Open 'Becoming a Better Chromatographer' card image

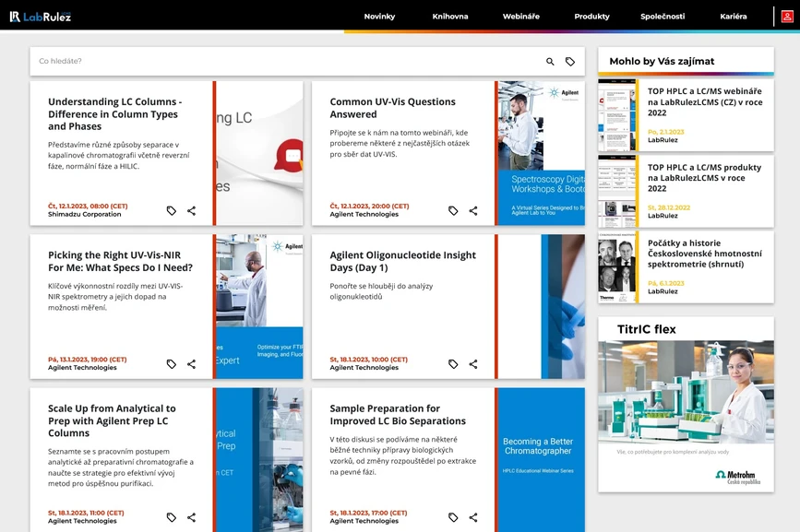(x=542, y=460)
